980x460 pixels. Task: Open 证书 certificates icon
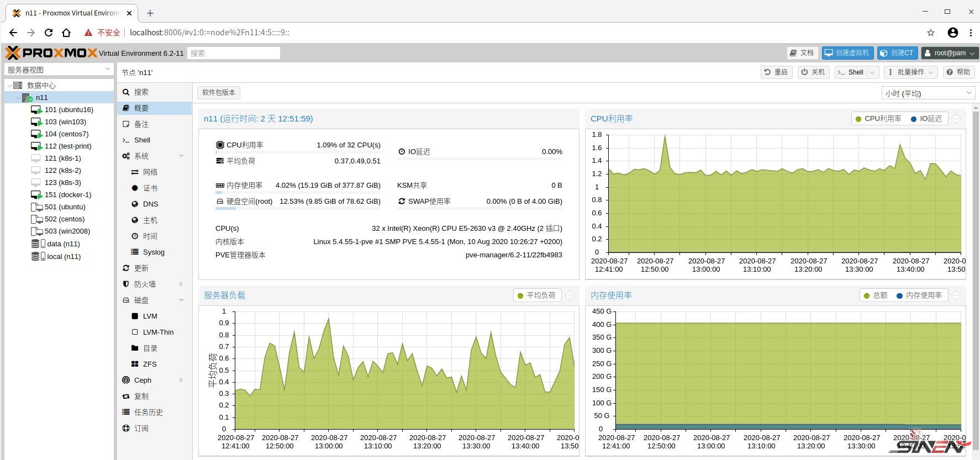pos(135,188)
